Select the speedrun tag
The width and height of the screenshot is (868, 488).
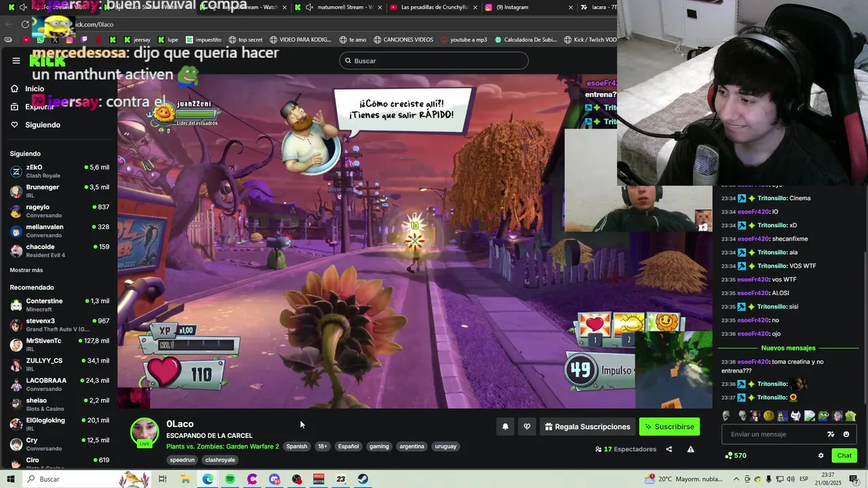pyautogui.click(x=182, y=460)
